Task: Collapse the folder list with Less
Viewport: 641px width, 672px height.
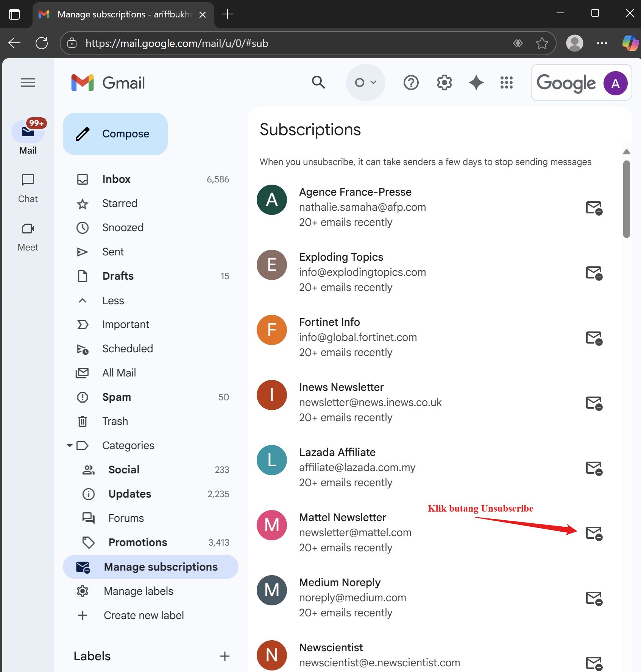Action: click(x=151, y=300)
